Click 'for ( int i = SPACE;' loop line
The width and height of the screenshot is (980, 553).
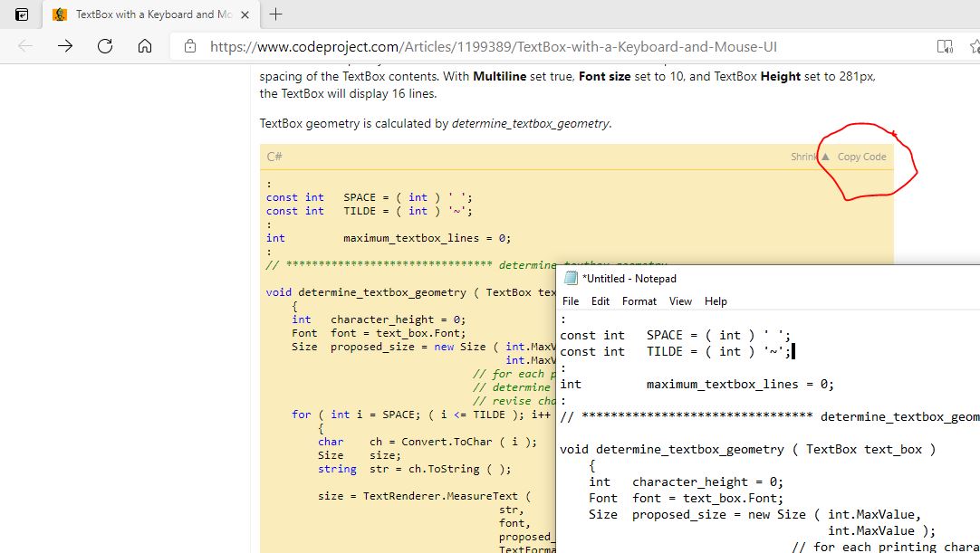pyautogui.click(x=421, y=415)
